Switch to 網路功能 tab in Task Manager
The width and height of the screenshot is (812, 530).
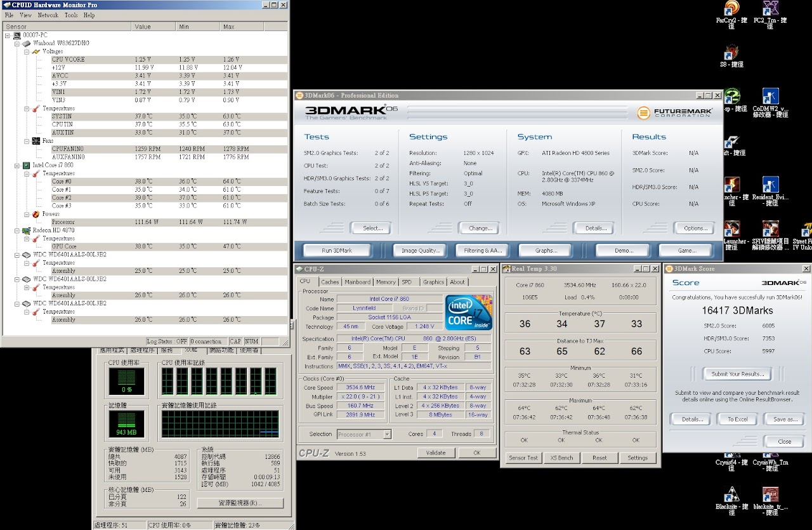pos(221,350)
